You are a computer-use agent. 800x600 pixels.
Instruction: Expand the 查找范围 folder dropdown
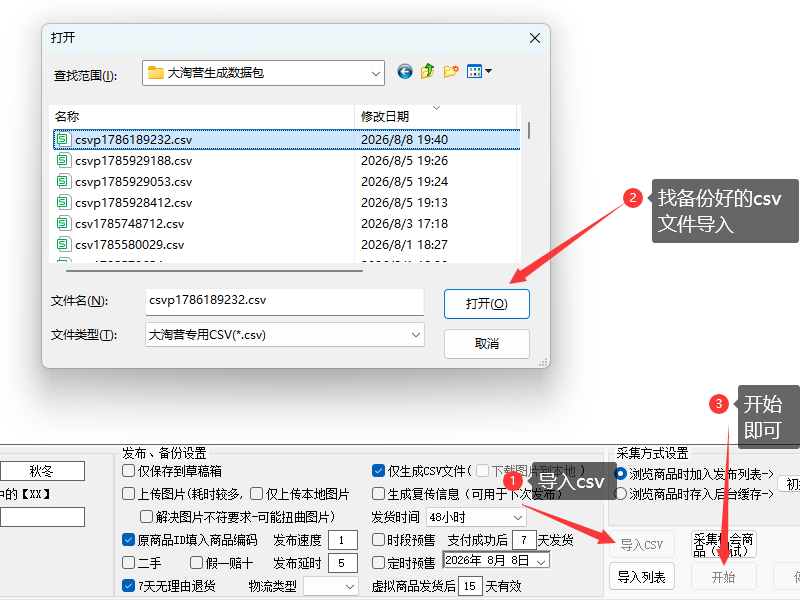click(x=376, y=73)
